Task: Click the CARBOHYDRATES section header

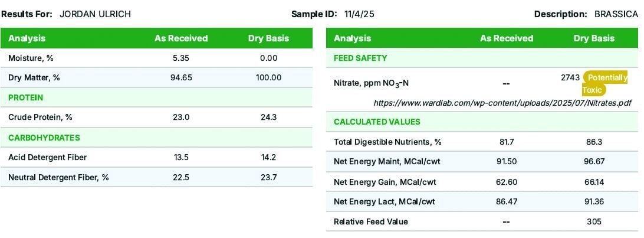Action: (44, 138)
